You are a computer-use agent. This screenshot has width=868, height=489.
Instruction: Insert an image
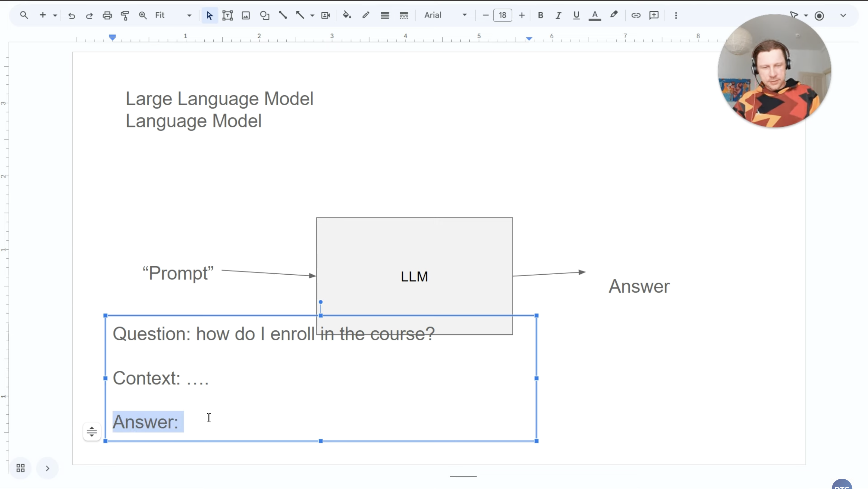click(246, 15)
